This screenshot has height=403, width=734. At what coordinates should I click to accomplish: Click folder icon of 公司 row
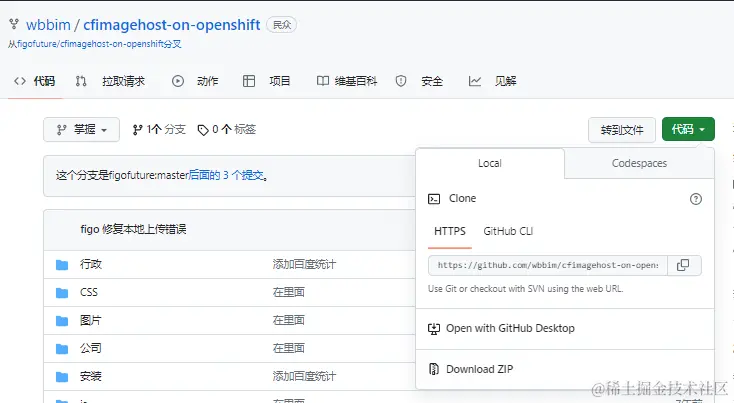point(62,349)
